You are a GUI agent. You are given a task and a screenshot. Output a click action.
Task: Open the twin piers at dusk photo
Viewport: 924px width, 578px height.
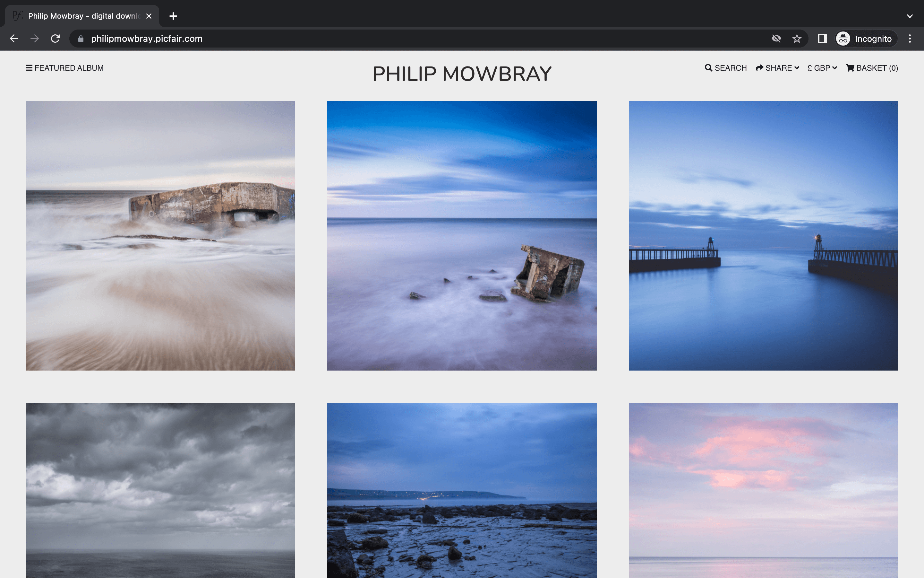click(764, 235)
